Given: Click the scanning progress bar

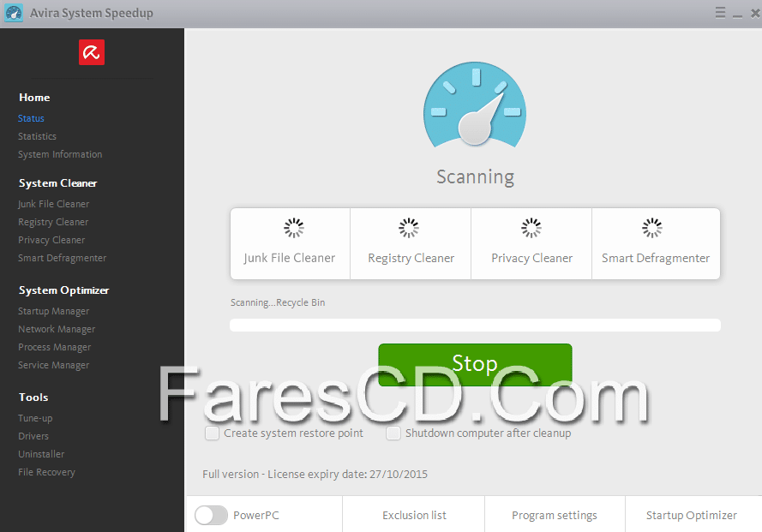Looking at the screenshot, I should (475, 325).
